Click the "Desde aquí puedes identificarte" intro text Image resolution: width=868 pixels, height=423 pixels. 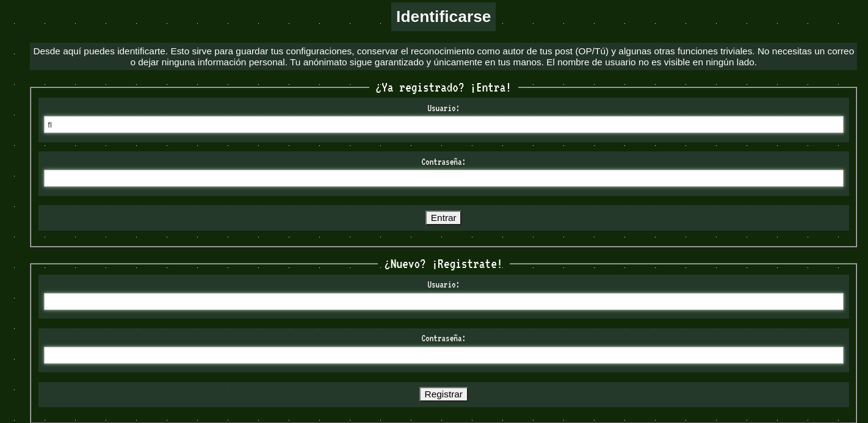pyautogui.click(x=100, y=51)
